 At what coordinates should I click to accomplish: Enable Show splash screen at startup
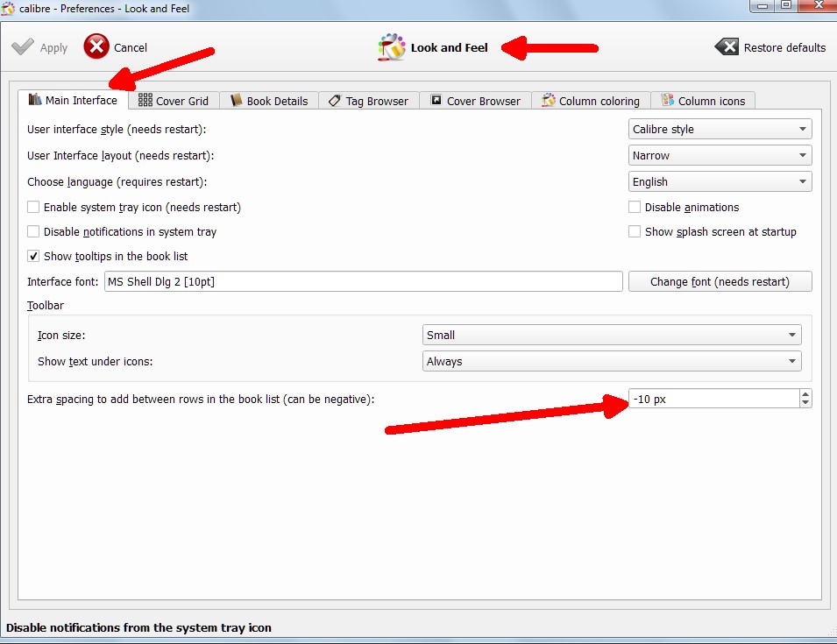click(x=635, y=231)
